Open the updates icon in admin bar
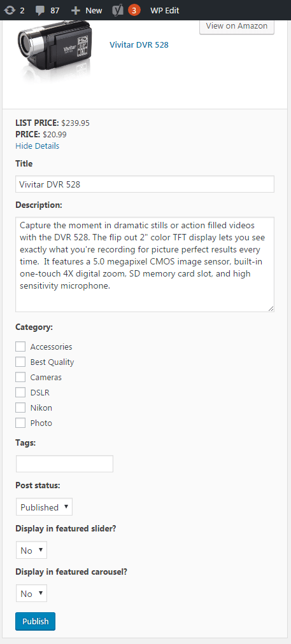 10,10
